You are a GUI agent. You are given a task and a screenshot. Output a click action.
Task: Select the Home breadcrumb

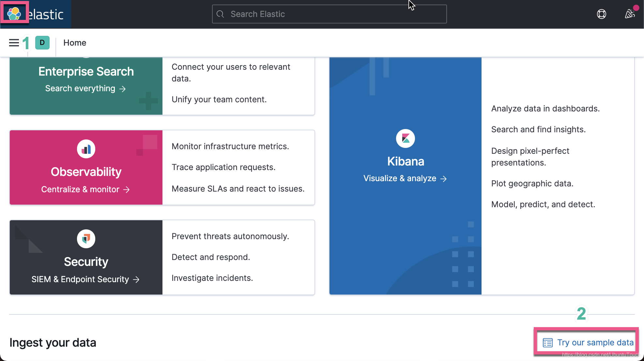tap(75, 43)
